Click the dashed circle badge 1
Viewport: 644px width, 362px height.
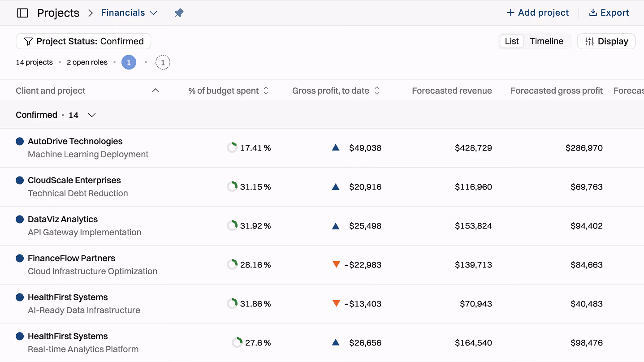click(163, 62)
